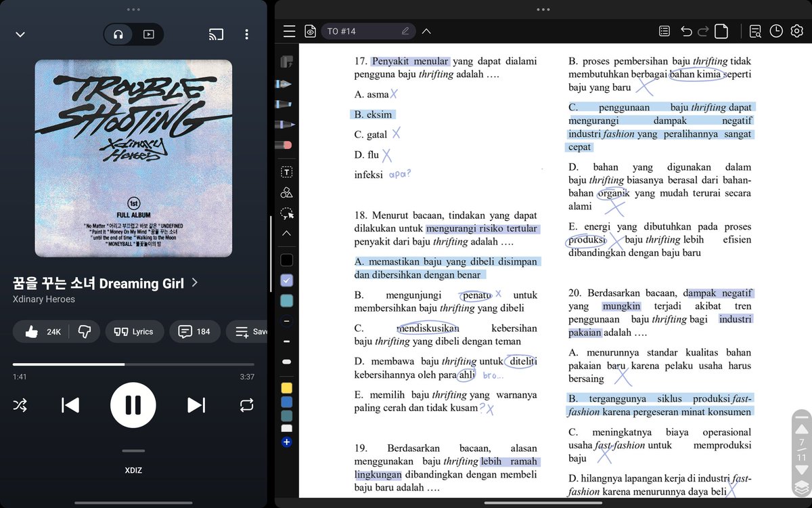812x508 pixels.
Task: Open the 184 comments button
Action: point(194,332)
